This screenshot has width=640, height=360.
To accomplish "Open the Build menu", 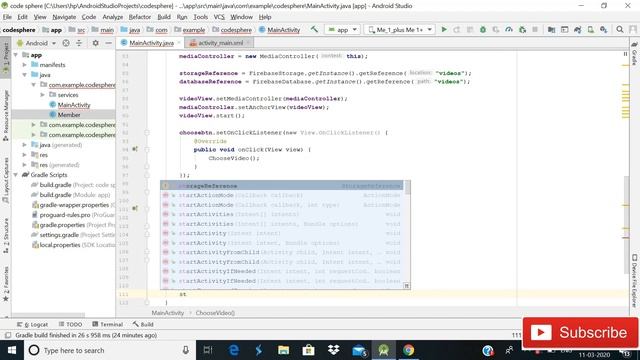I will coord(164,17).
